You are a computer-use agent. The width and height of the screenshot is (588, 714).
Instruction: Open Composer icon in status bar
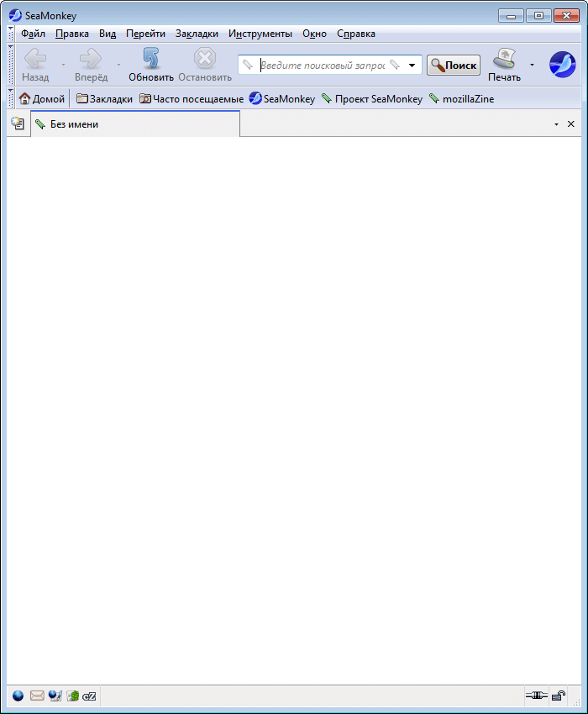click(55, 696)
